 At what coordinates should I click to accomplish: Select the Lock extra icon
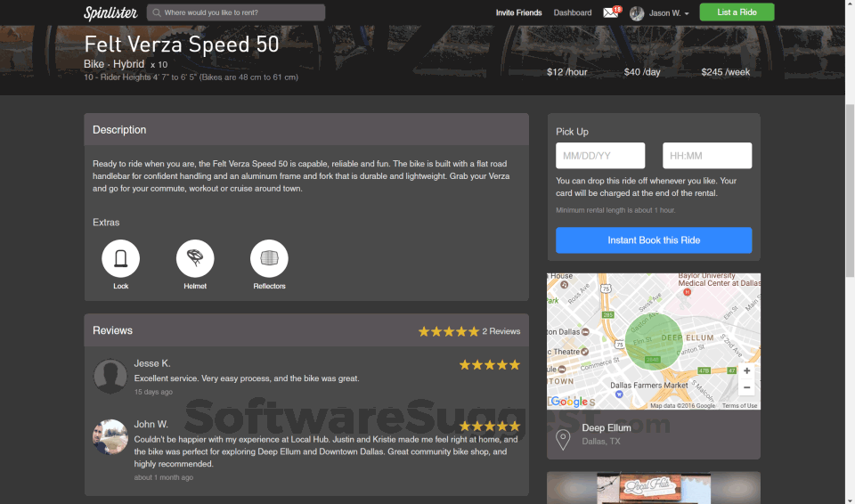pyautogui.click(x=120, y=258)
